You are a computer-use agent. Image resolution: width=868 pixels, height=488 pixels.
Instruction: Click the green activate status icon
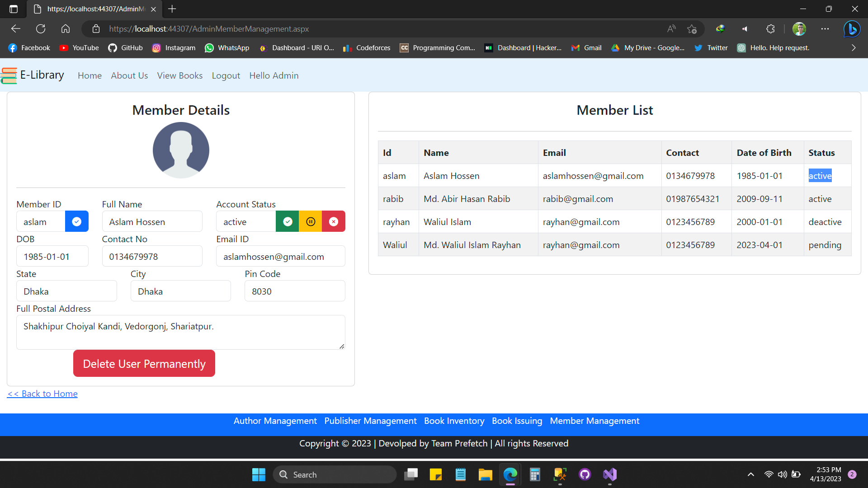(288, 221)
